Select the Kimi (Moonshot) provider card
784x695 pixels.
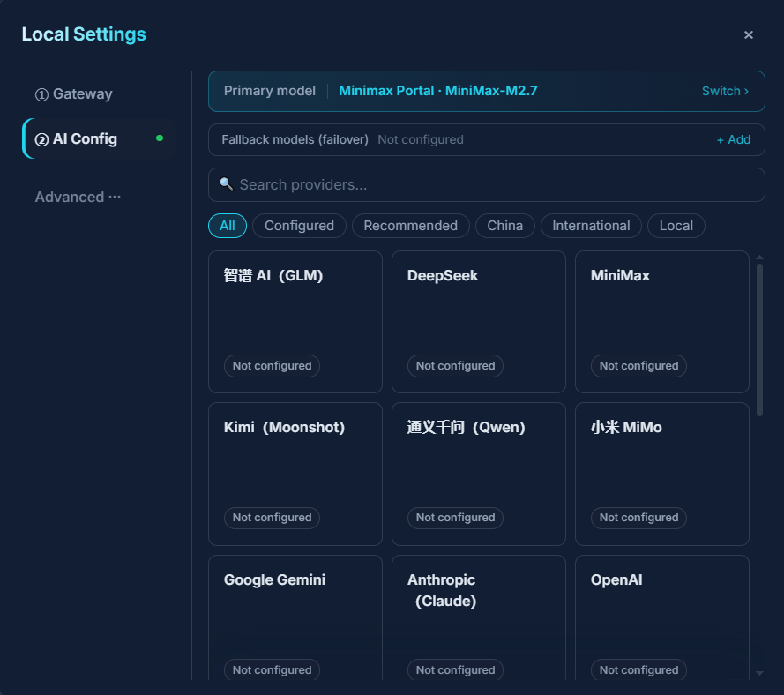[295, 474]
